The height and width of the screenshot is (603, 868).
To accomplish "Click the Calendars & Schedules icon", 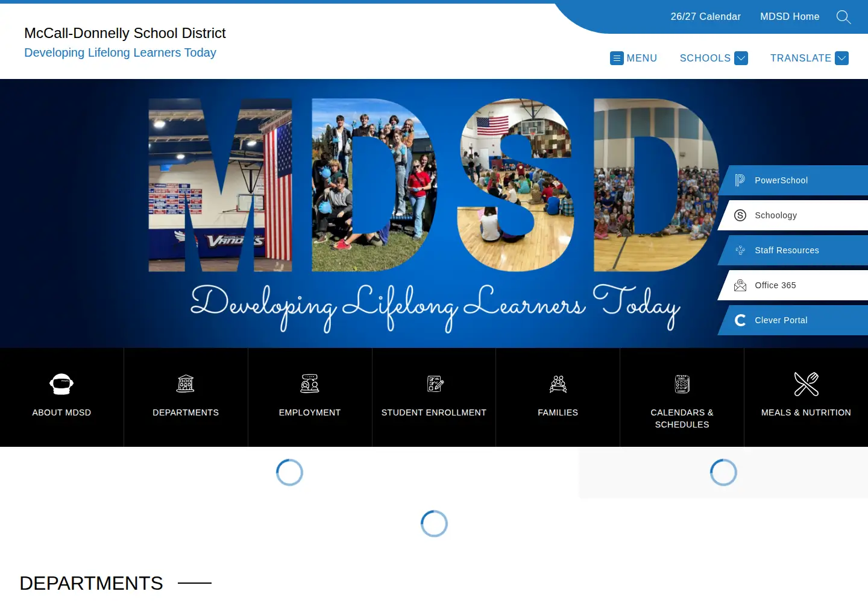I will coord(682,384).
